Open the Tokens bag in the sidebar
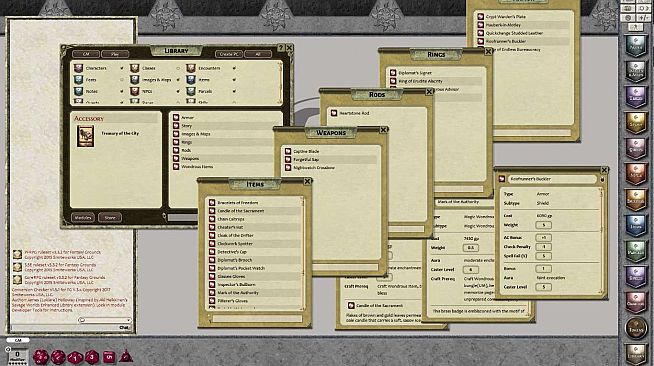Viewport: 654px width, 366px height. [636, 328]
